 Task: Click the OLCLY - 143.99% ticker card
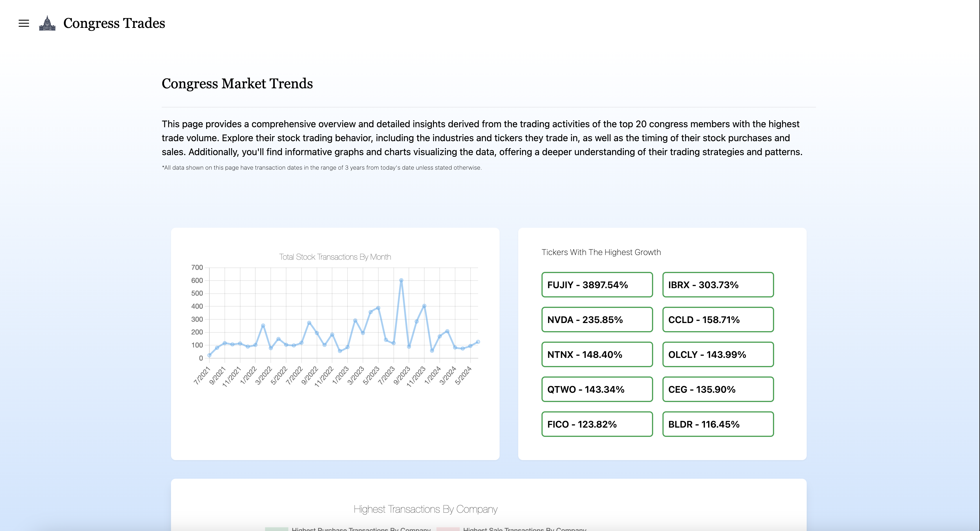point(718,355)
